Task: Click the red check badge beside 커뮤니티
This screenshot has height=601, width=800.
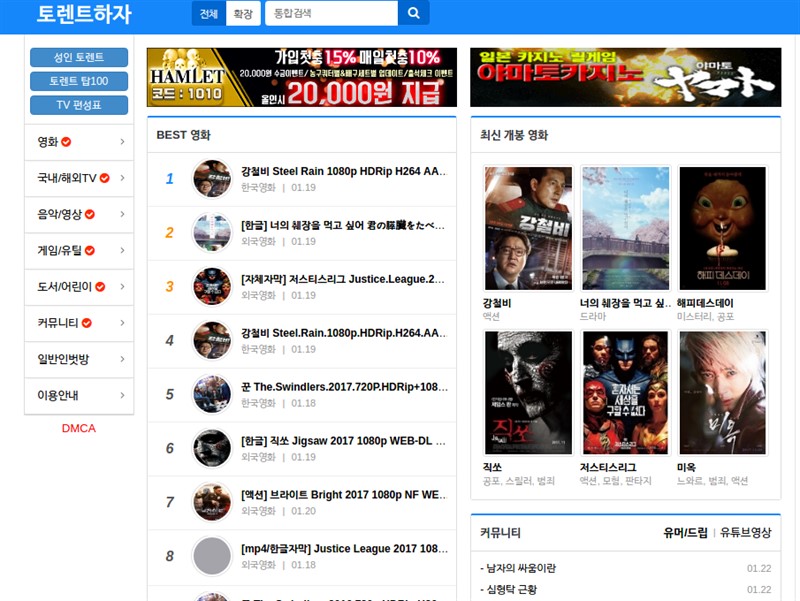Action: click(x=87, y=323)
